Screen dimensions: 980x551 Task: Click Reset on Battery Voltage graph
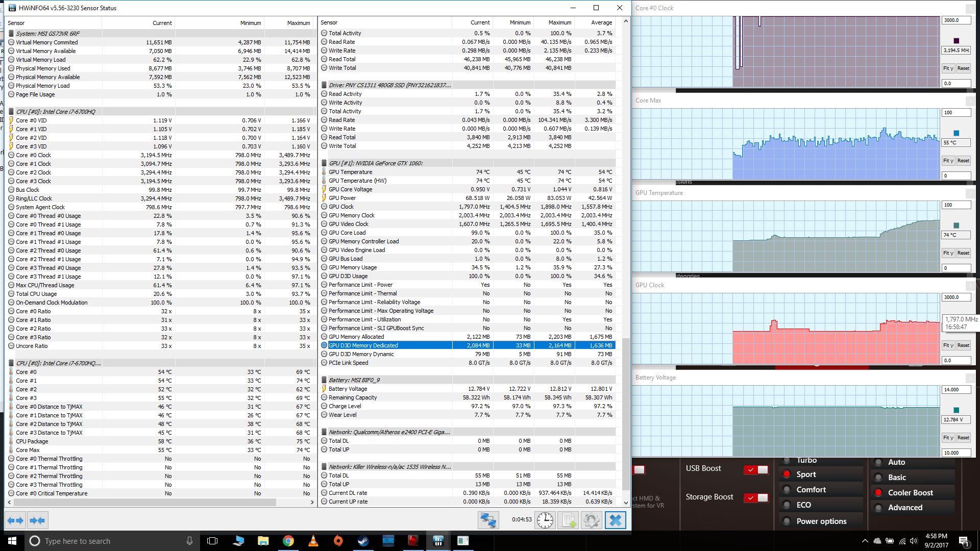(x=964, y=438)
